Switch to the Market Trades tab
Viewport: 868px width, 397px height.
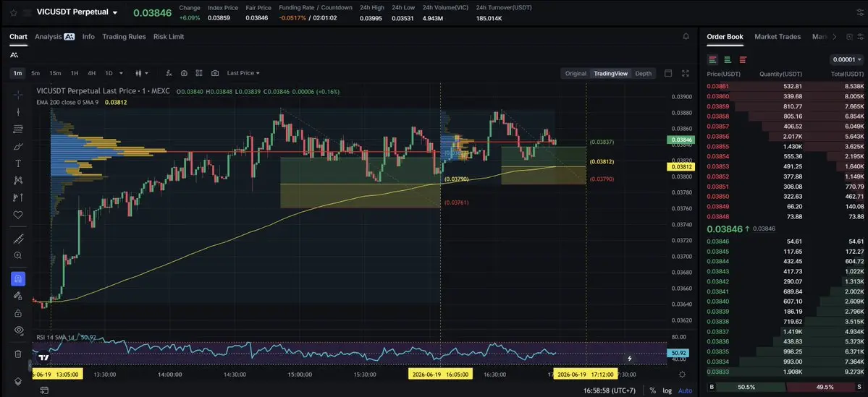point(778,36)
